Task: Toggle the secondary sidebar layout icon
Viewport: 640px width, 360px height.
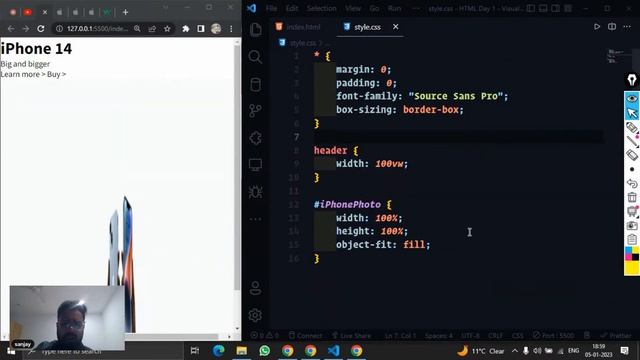Action: click(x=556, y=8)
